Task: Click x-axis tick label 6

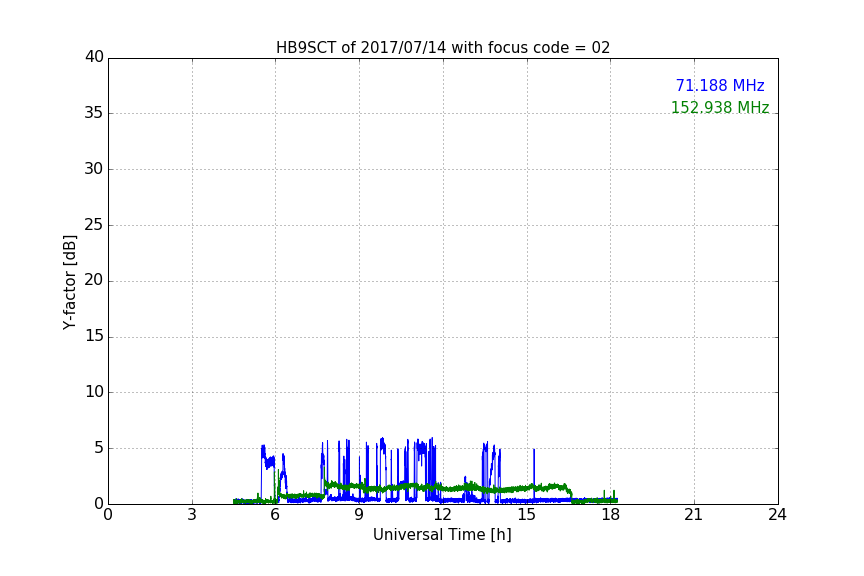Action: 276,515
